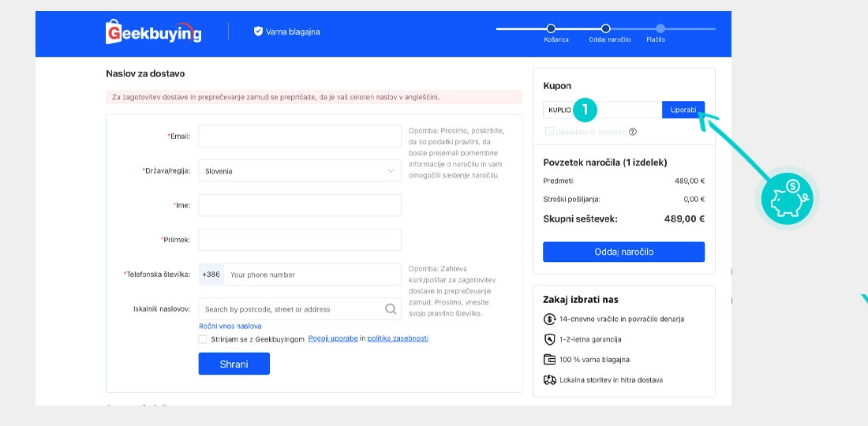Go to the Košarica step
The height and width of the screenshot is (426, 868).
(x=551, y=28)
